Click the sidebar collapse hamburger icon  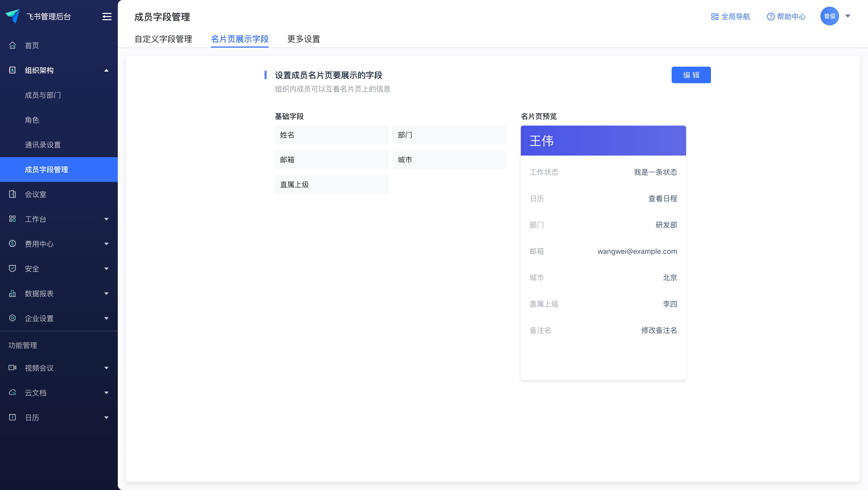[106, 17]
